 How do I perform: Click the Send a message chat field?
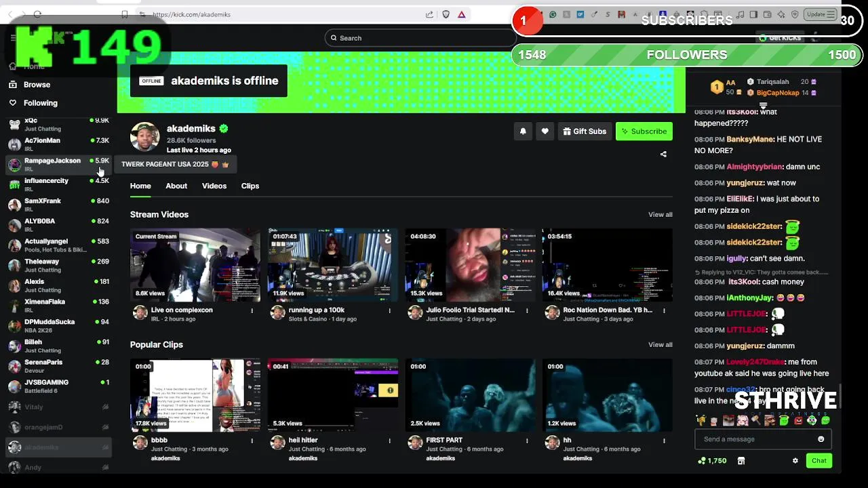coord(763,439)
